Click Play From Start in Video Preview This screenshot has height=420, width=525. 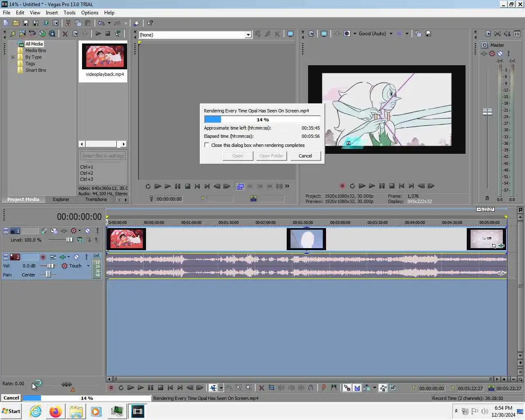(362, 186)
